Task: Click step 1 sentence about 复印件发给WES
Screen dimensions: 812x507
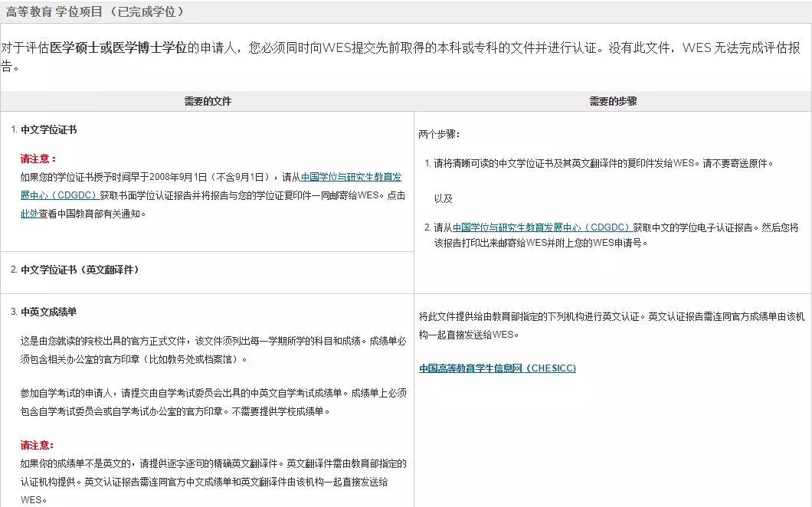Action: tap(604, 163)
